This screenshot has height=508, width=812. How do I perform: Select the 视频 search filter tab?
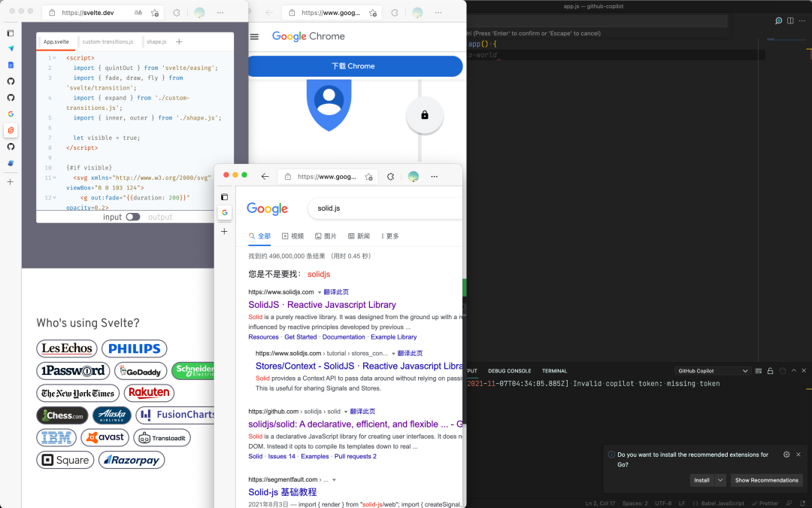[292, 236]
